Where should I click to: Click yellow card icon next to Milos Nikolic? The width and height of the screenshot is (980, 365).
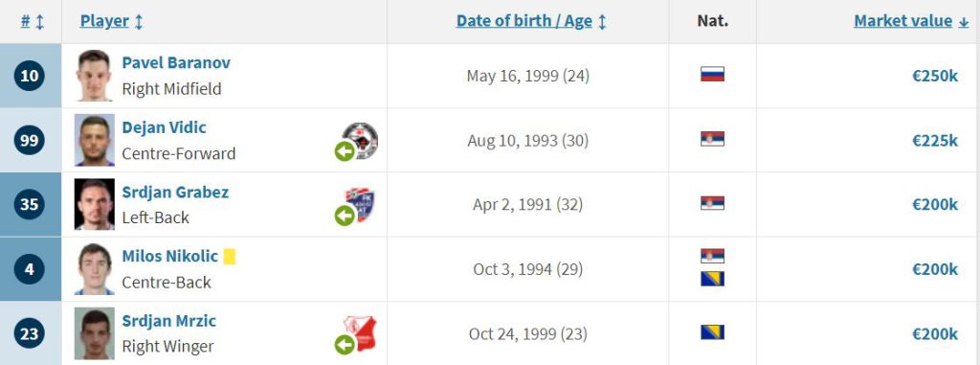[230, 256]
